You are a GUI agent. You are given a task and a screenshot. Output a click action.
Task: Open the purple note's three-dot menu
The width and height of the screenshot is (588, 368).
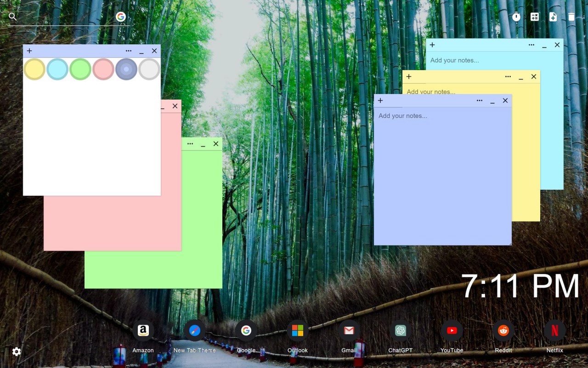click(x=480, y=101)
